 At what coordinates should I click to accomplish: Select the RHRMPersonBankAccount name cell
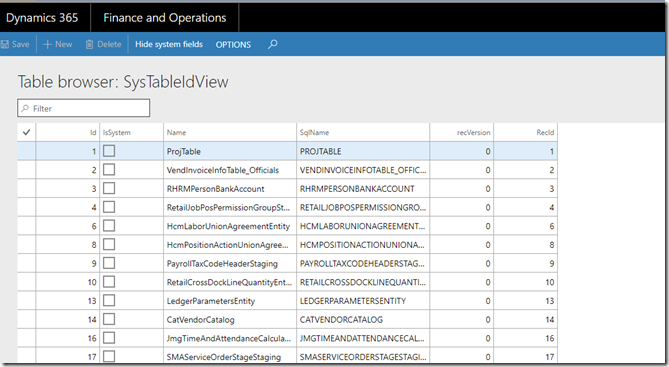click(x=230, y=189)
